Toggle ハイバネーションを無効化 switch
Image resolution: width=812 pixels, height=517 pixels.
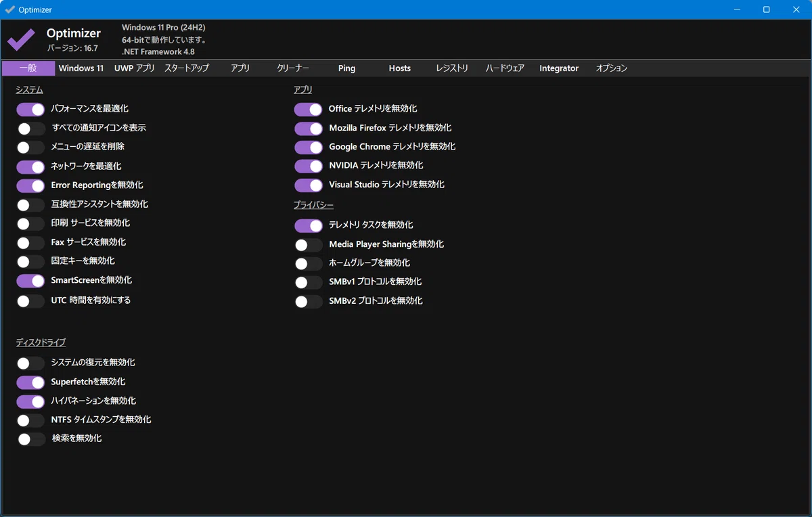coord(30,401)
